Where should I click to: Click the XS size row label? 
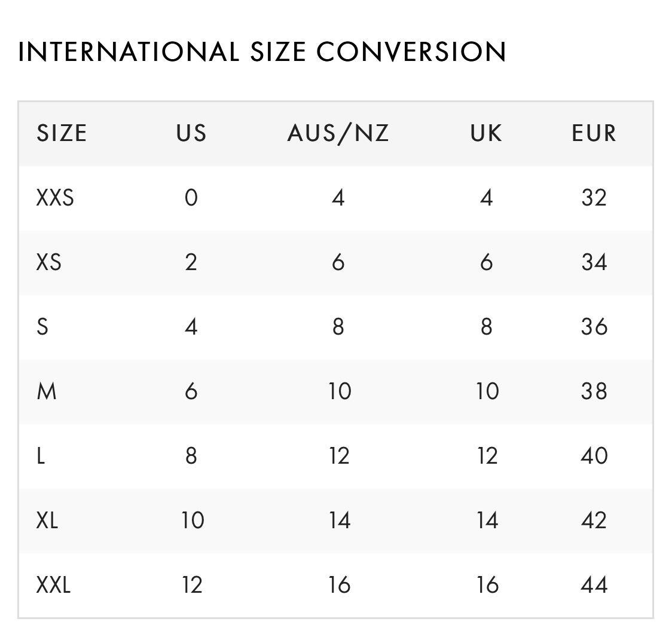48,262
